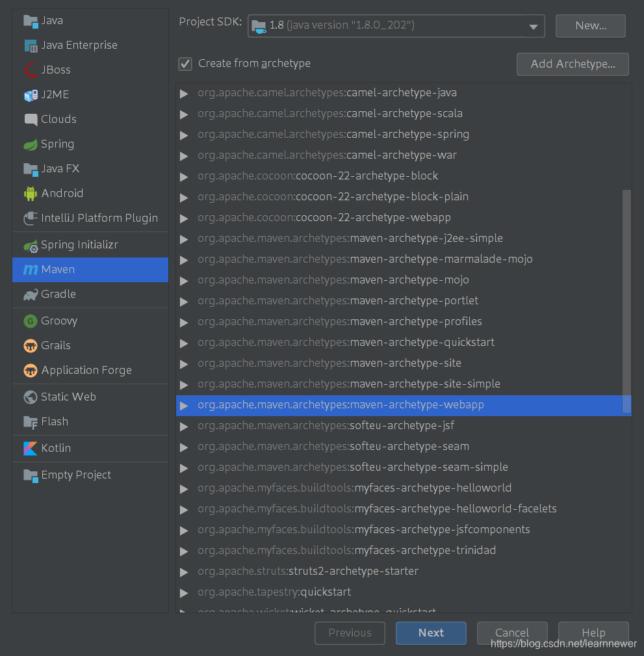Open the Project SDK dropdown arrow
The width and height of the screenshot is (644, 656).
(x=533, y=27)
